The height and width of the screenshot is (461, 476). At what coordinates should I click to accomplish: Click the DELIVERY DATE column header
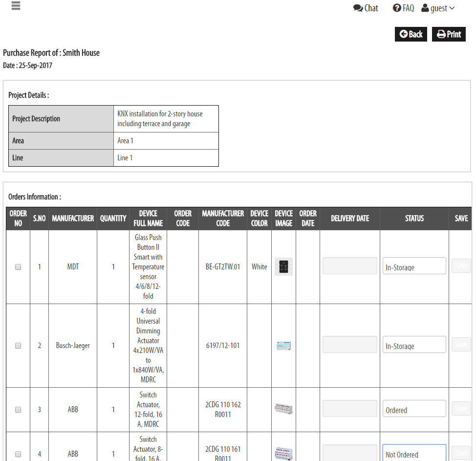coord(350,219)
